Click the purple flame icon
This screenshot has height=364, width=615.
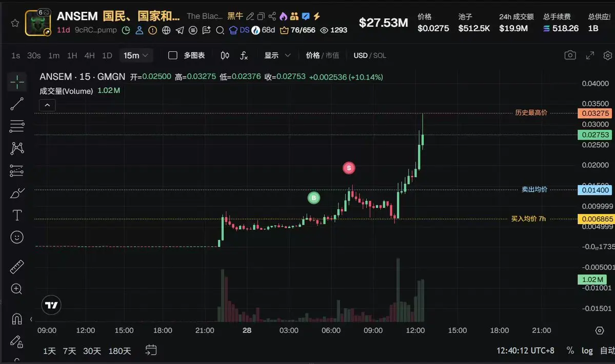point(283,16)
